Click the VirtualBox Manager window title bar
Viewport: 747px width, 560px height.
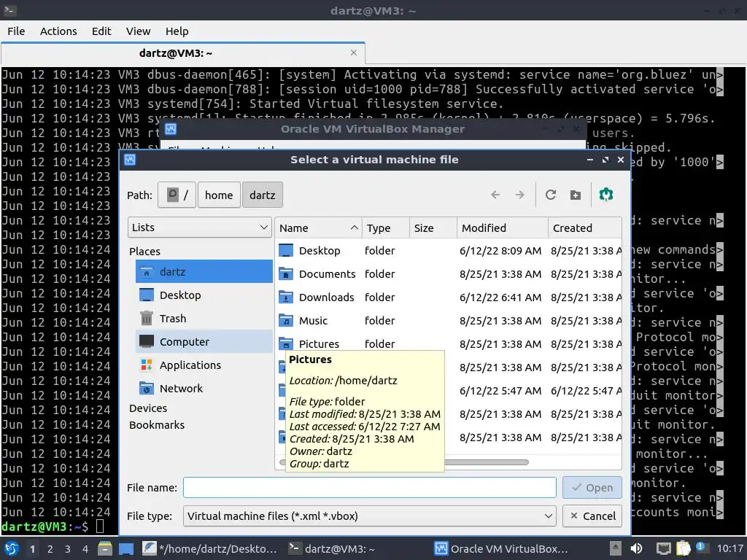coord(373,129)
